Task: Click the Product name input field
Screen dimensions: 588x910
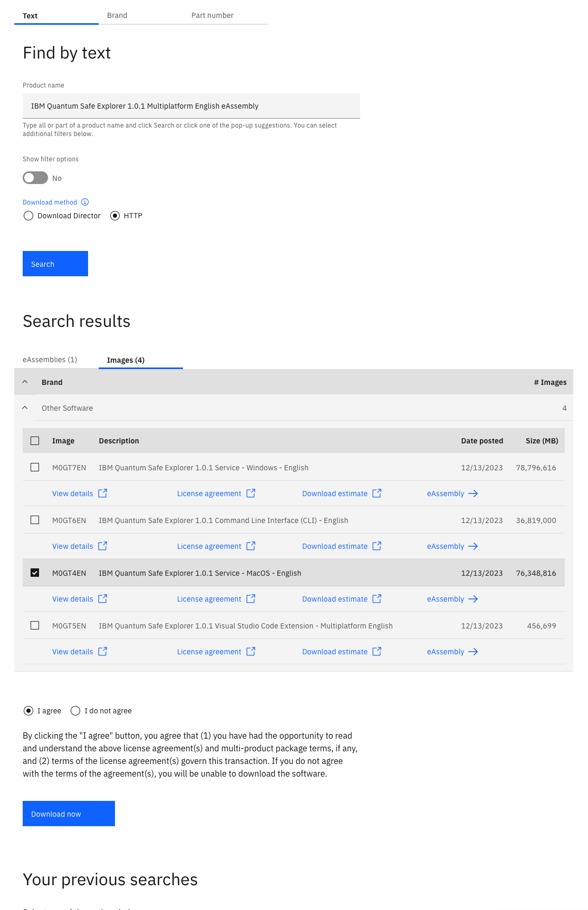Action: pyautogui.click(x=191, y=106)
